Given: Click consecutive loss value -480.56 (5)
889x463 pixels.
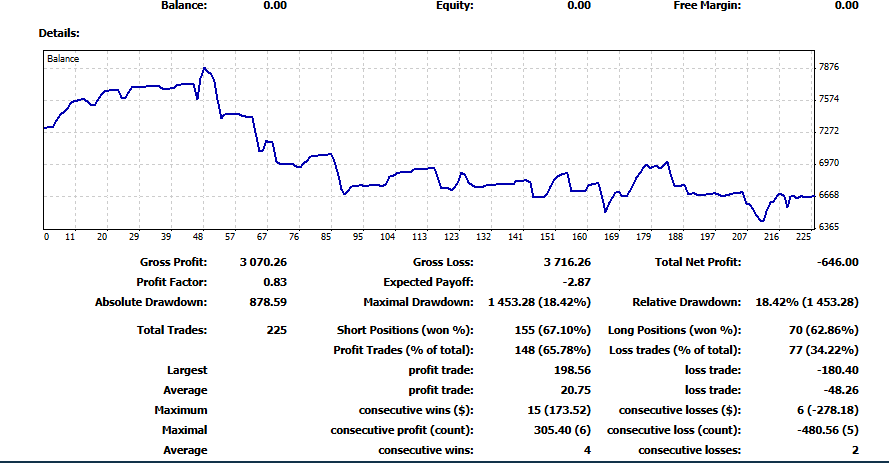Looking at the screenshot, I should pyautogui.click(x=827, y=430).
